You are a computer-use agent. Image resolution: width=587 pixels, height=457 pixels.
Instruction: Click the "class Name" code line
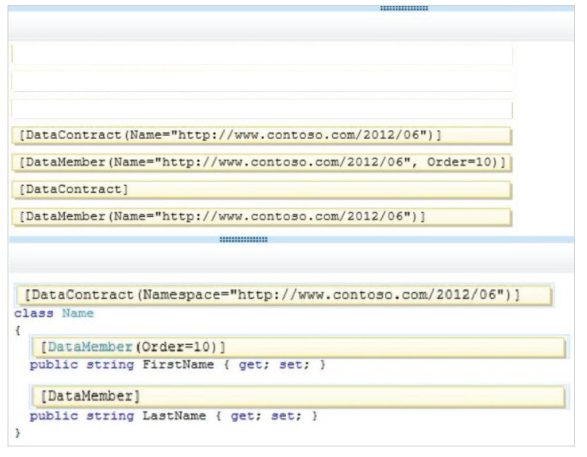tap(54, 313)
